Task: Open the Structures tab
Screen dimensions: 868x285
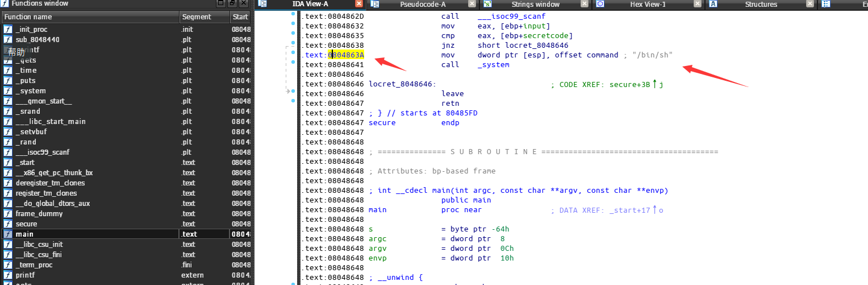Action: tap(761, 4)
